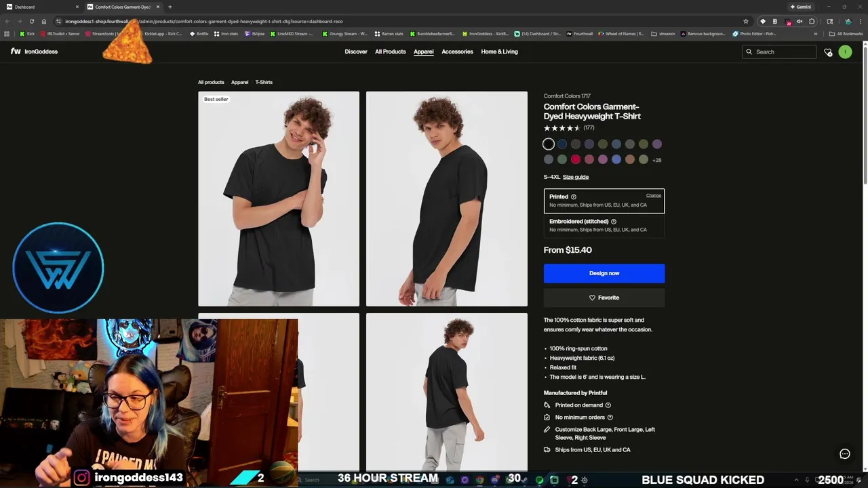The image size is (868, 488).
Task: Close the Comfort Colors browser tab
Action: 158,7
